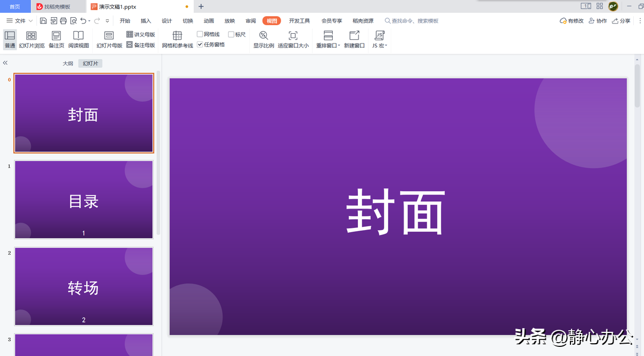Open the 审阅 review tab
This screenshot has height=356, width=644.
click(x=251, y=21)
